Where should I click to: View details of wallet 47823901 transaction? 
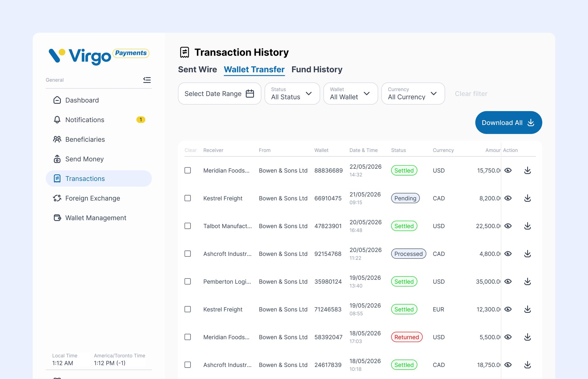(x=508, y=226)
